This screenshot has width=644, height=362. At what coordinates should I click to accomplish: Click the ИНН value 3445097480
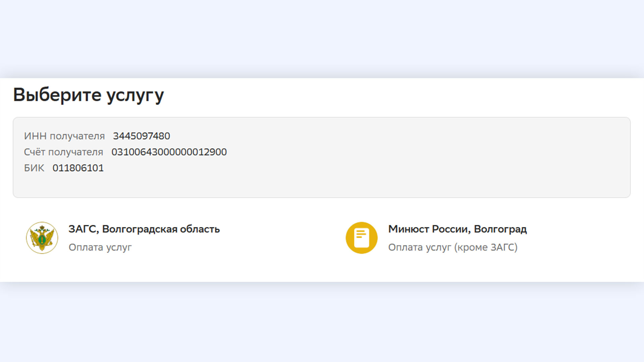tap(142, 136)
